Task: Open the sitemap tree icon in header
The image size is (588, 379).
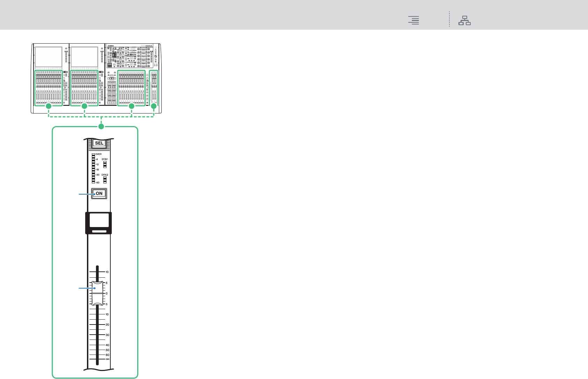Action: (x=465, y=20)
